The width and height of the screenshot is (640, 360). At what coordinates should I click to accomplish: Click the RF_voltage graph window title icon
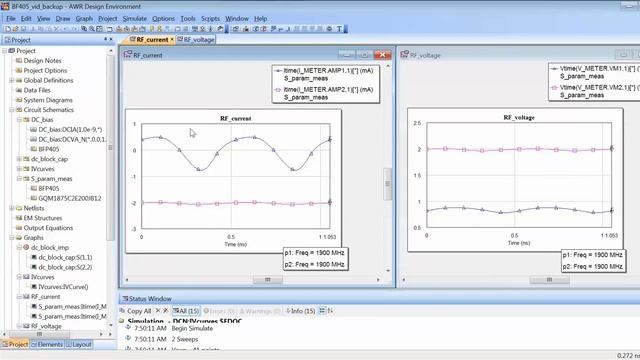click(x=404, y=55)
